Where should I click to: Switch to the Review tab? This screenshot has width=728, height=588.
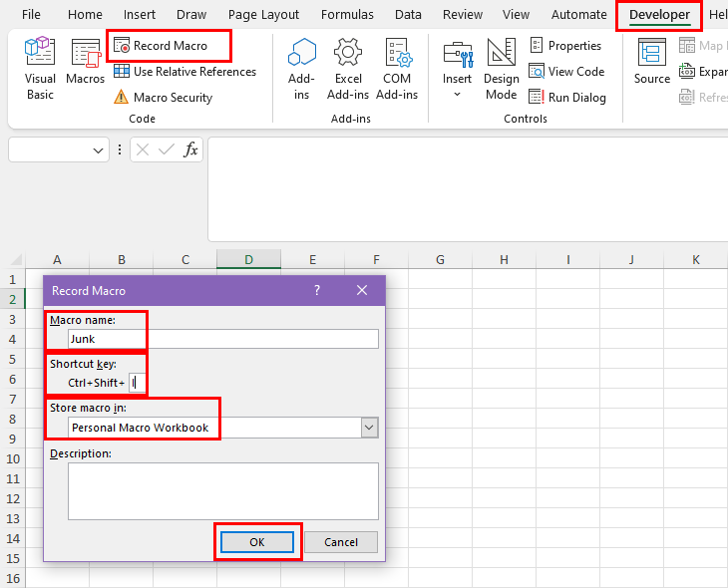pyautogui.click(x=463, y=14)
